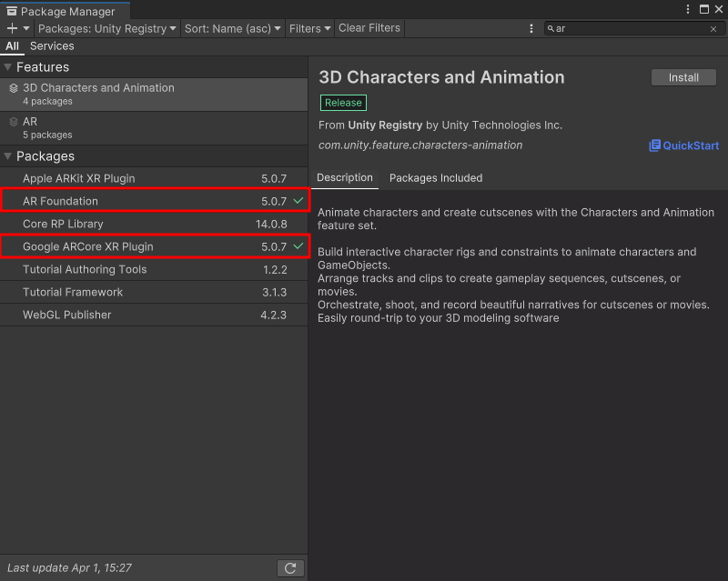The image size is (728, 581).
Task: Open the Packages Included tab
Action: pos(436,178)
